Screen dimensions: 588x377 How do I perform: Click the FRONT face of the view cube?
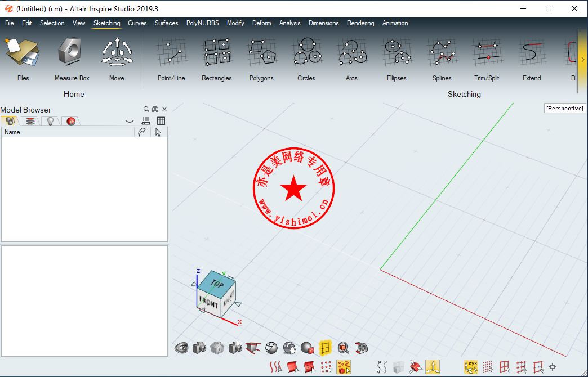(x=210, y=302)
